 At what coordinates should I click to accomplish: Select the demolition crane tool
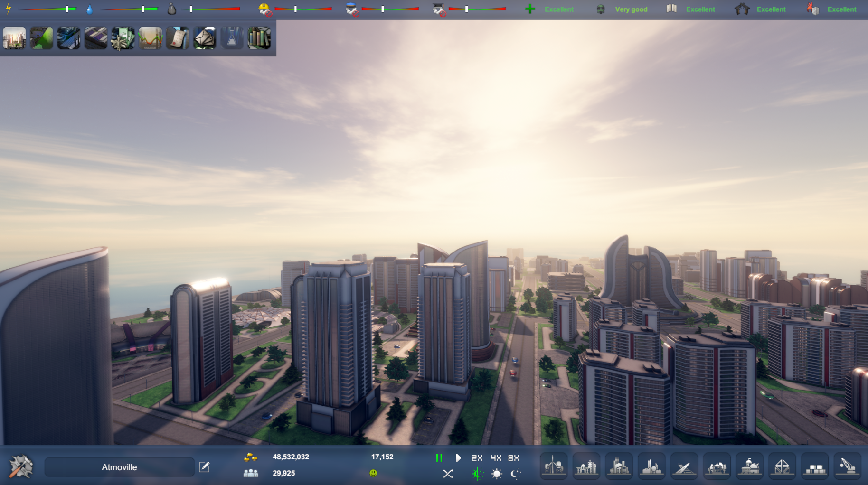pyautogui.click(x=848, y=466)
